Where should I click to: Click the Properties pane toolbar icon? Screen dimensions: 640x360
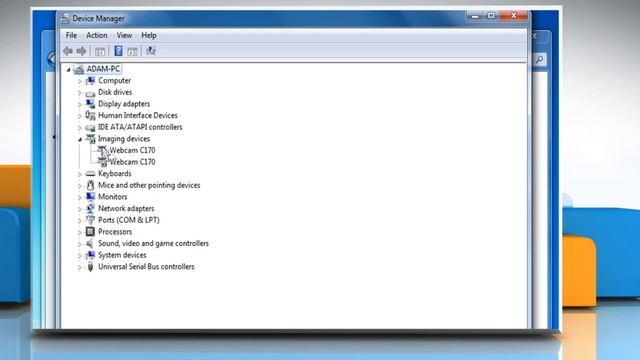pos(132,51)
